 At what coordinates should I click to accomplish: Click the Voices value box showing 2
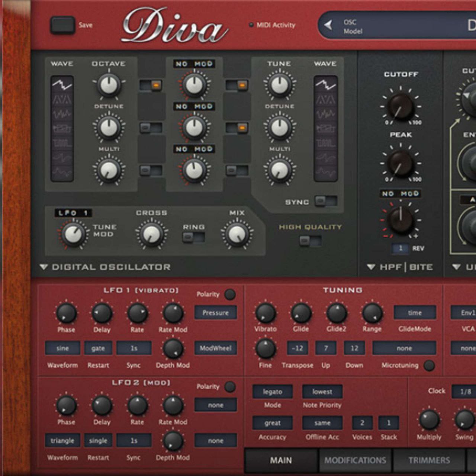(362, 423)
